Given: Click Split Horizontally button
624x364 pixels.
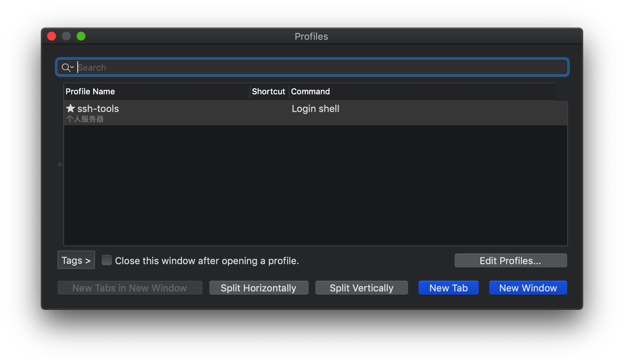Looking at the screenshot, I should [x=259, y=288].
